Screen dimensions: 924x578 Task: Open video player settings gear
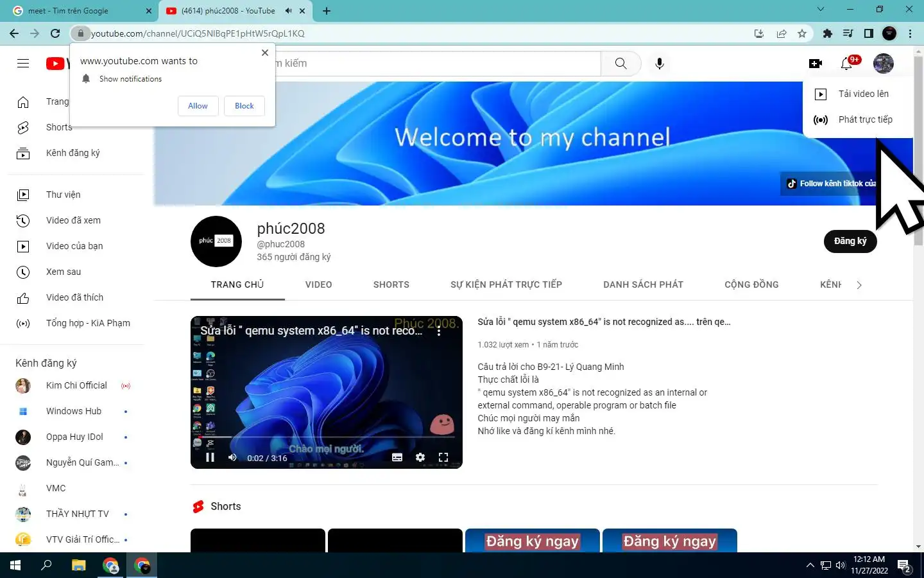click(420, 457)
